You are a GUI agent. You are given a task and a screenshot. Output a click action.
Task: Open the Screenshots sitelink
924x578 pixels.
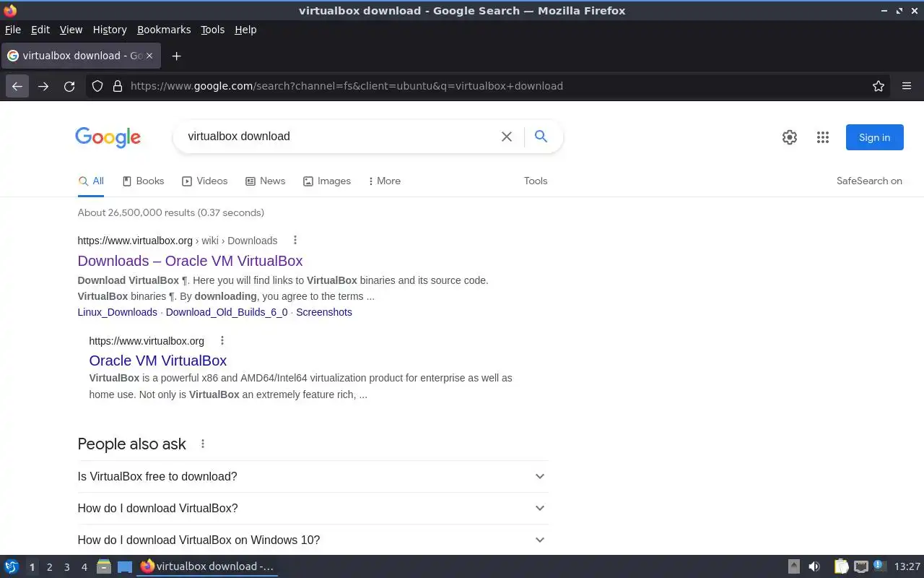tap(324, 312)
